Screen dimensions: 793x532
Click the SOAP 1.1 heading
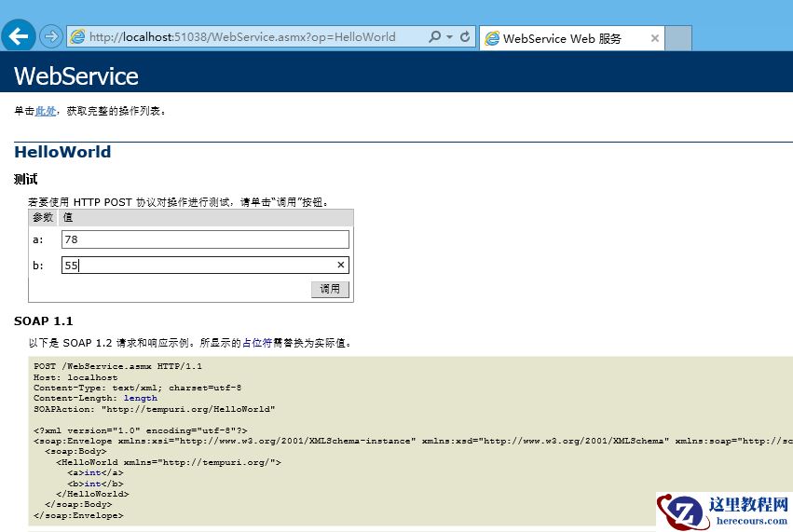pyautogui.click(x=44, y=321)
